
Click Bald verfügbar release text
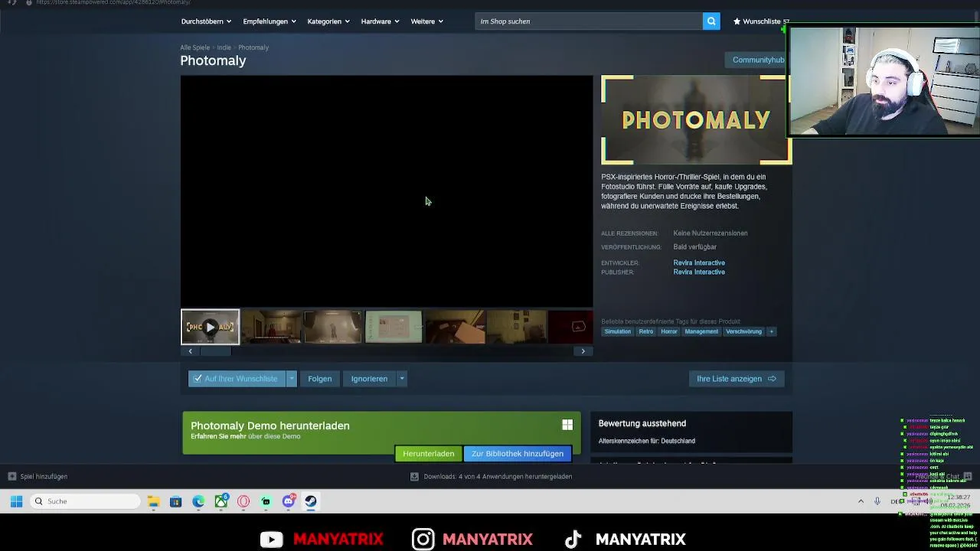coord(695,247)
